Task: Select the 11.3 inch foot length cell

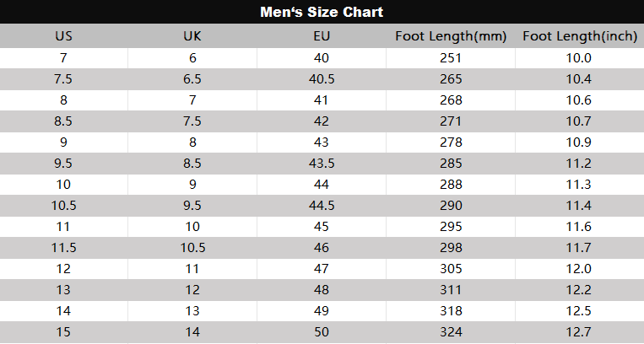Action: tap(579, 185)
